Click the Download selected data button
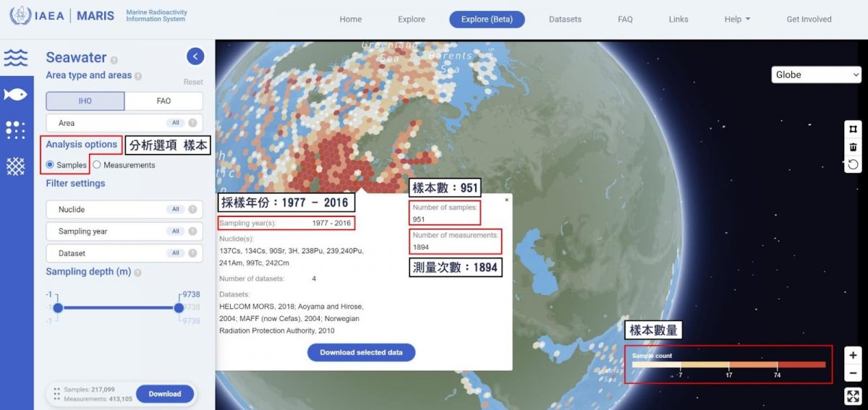This screenshot has height=410, width=868. [361, 352]
